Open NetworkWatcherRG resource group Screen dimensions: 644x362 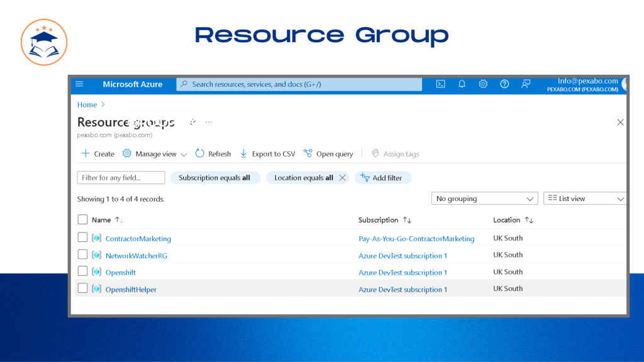[136, 256]
